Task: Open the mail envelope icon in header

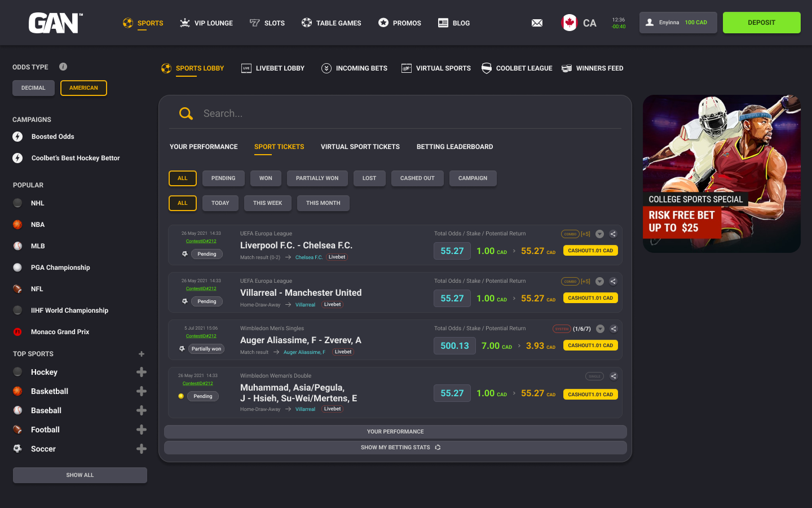Action: click(537, 23)
